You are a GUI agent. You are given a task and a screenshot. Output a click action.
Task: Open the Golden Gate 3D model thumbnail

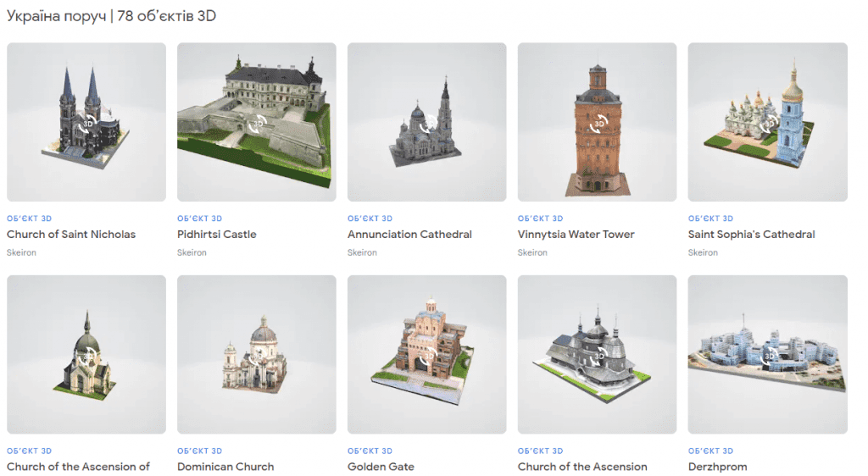(x=427, y=354)
